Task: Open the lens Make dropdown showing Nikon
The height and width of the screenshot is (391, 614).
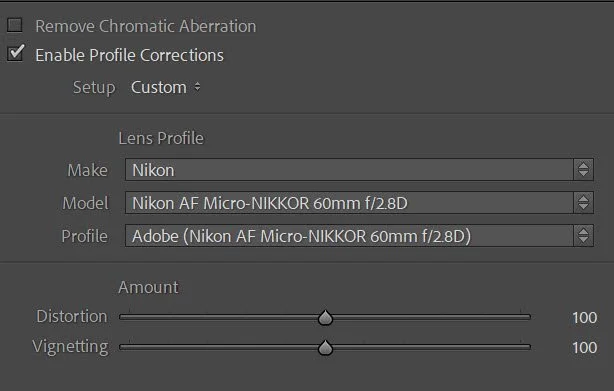Action: pos(359,169)
